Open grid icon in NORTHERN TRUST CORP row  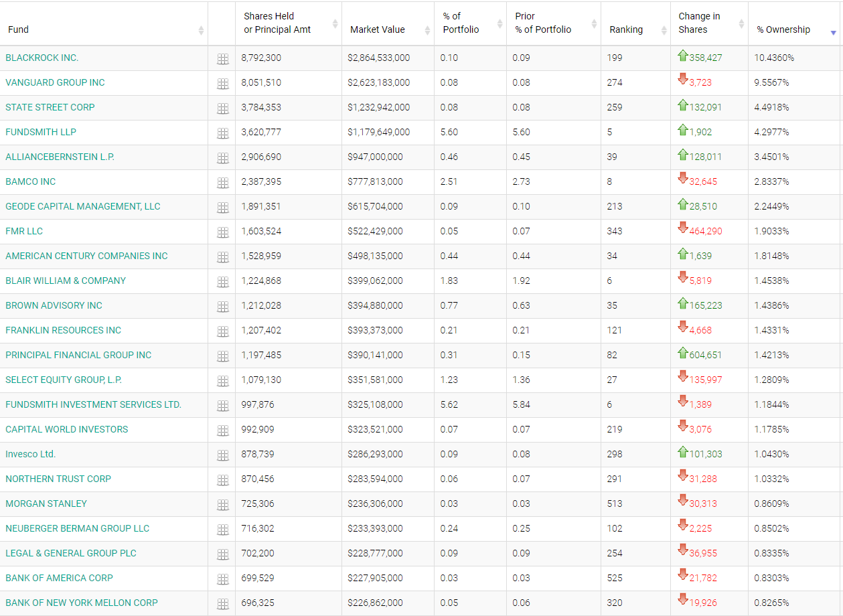223,480
